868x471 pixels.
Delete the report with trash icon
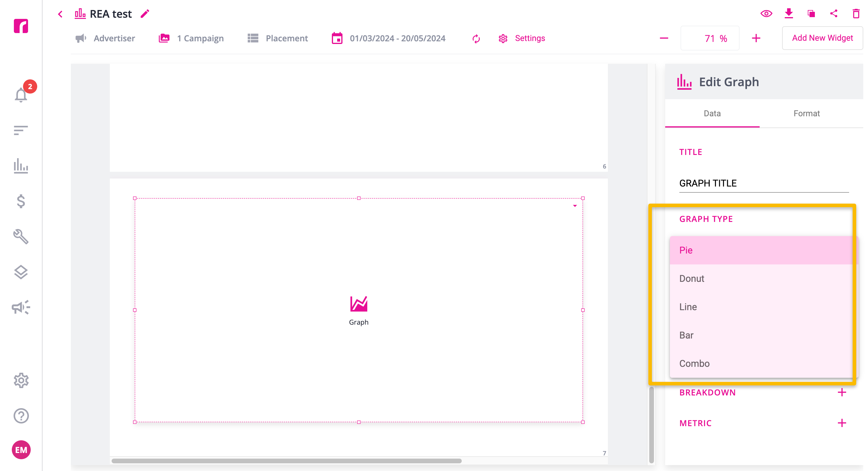click(x=856, y=14)
